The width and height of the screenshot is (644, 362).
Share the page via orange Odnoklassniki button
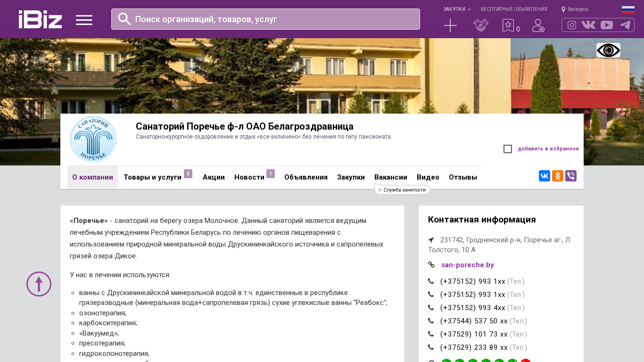point(558,176)
